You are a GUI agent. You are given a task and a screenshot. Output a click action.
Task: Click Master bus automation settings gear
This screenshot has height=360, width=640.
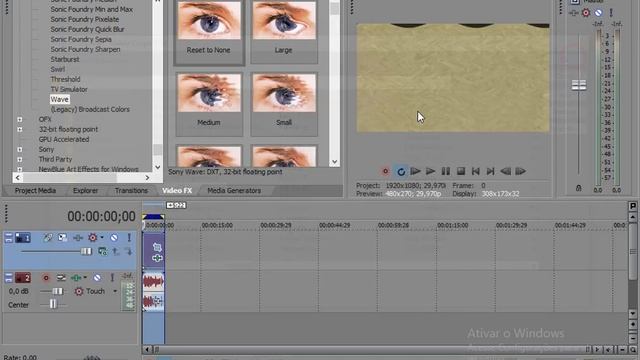pyautogui.click(x=586, y=13)
